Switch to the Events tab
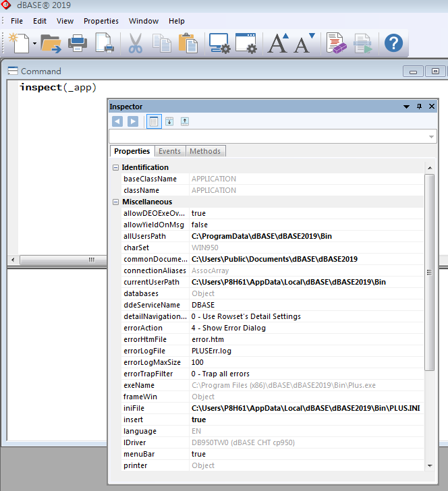 169,151
